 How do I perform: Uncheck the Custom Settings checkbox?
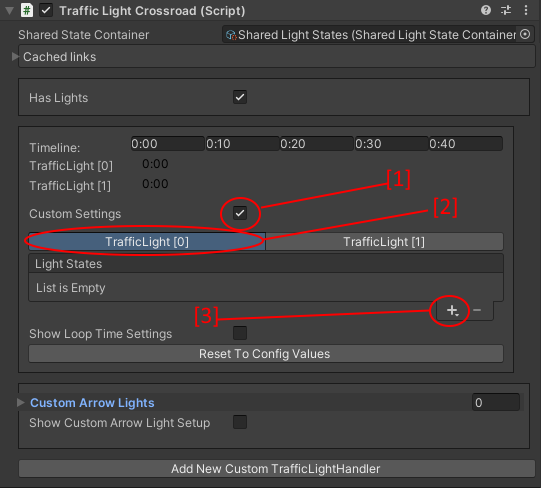click(240, 213)
